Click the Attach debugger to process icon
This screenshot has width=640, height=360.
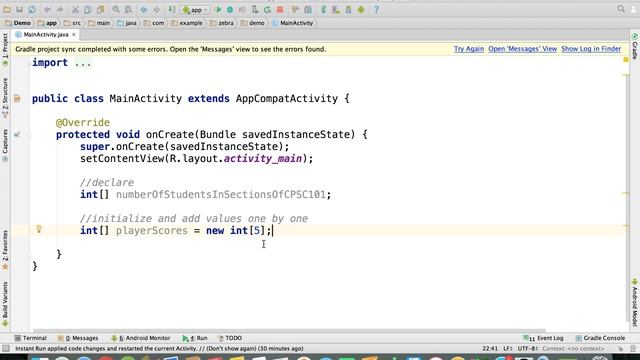tap(255, 9)
